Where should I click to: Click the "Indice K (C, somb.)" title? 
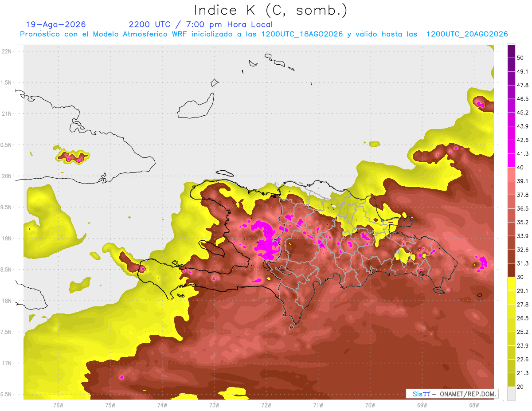[x=270, y=10]
